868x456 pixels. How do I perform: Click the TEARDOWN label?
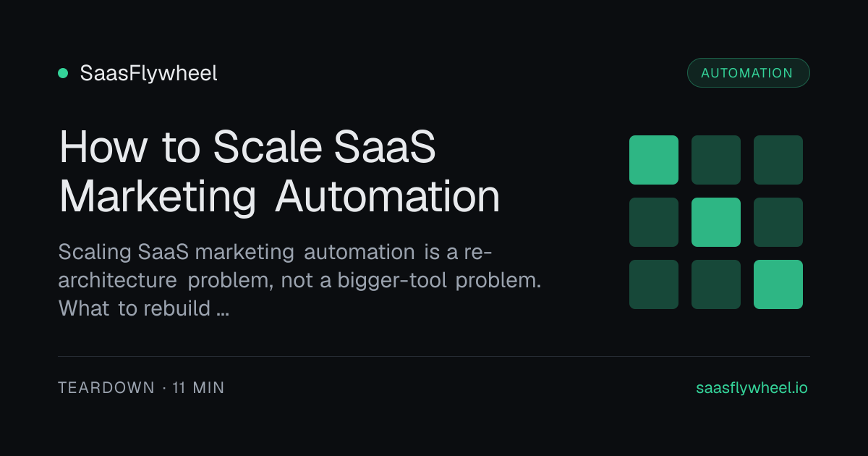point(106,388)
